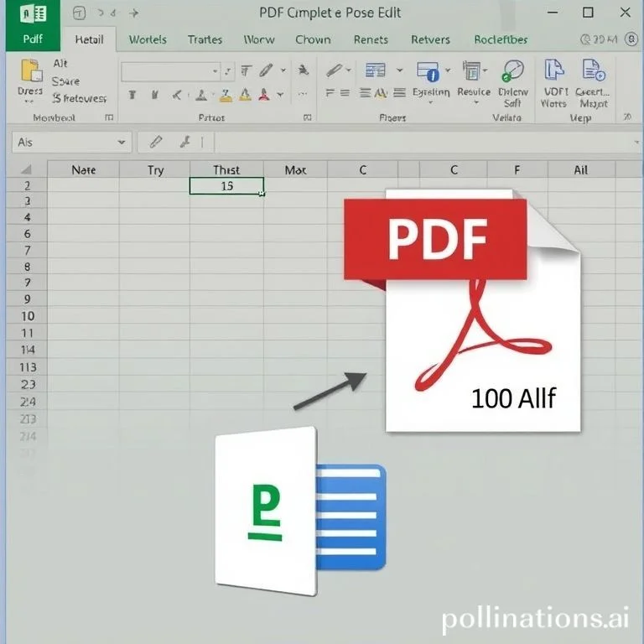The height and width of the screenshot is (644, 644).
Task: Click the eraser clear formatting icon
Action: pyautogui.click(x=303, y=70)
